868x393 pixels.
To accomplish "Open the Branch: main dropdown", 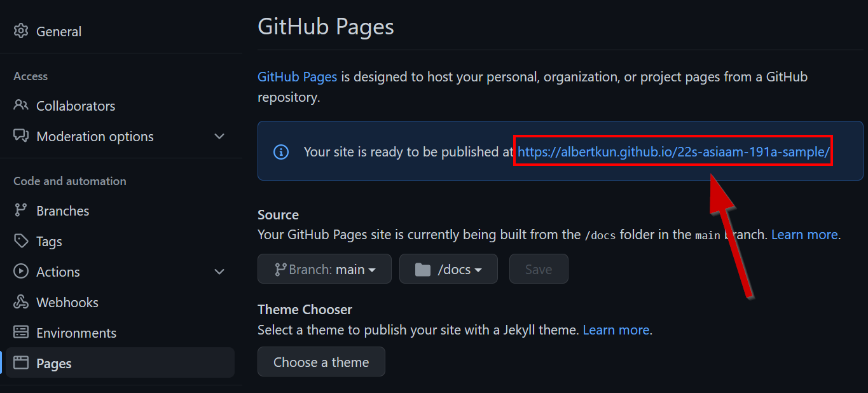I will (324, 269).
